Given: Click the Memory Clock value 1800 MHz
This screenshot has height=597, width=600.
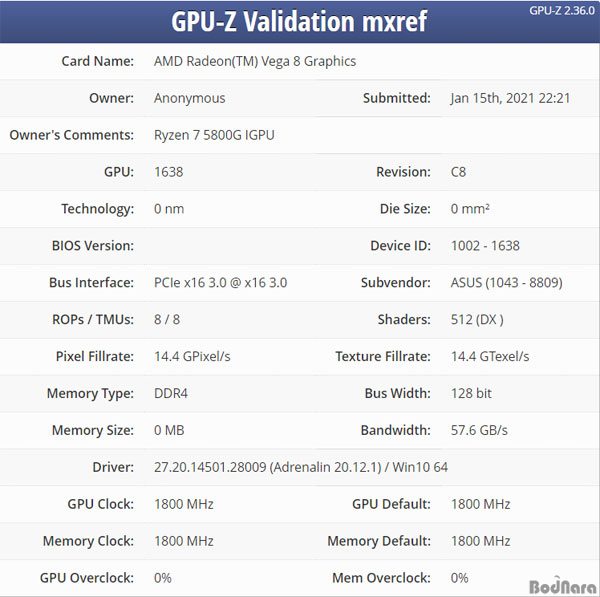Looking at the screenshot, I should click(x=184, y=541).
